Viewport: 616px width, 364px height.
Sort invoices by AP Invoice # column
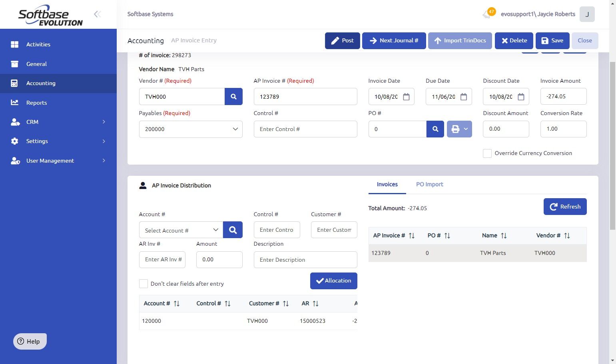(x=412, y=236)
